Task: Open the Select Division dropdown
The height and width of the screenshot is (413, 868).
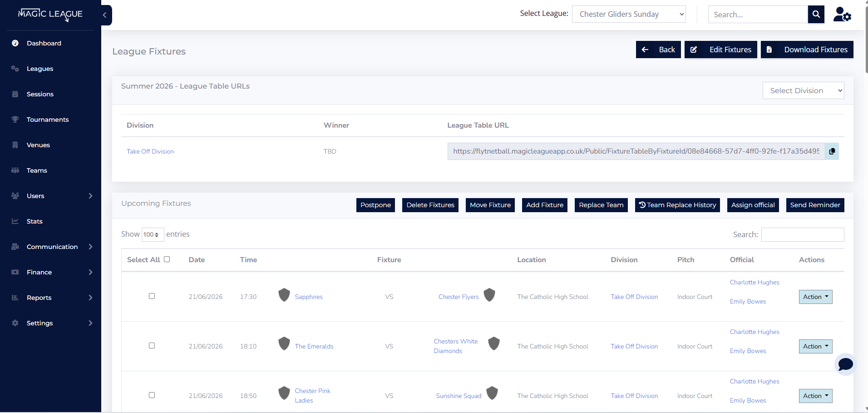Action: tap(803, 90)
